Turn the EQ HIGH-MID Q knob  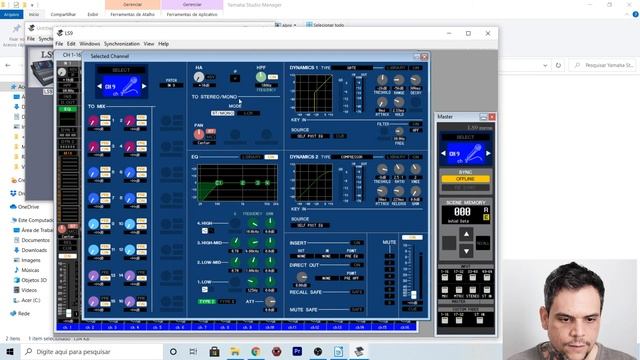tap(236, 242)
